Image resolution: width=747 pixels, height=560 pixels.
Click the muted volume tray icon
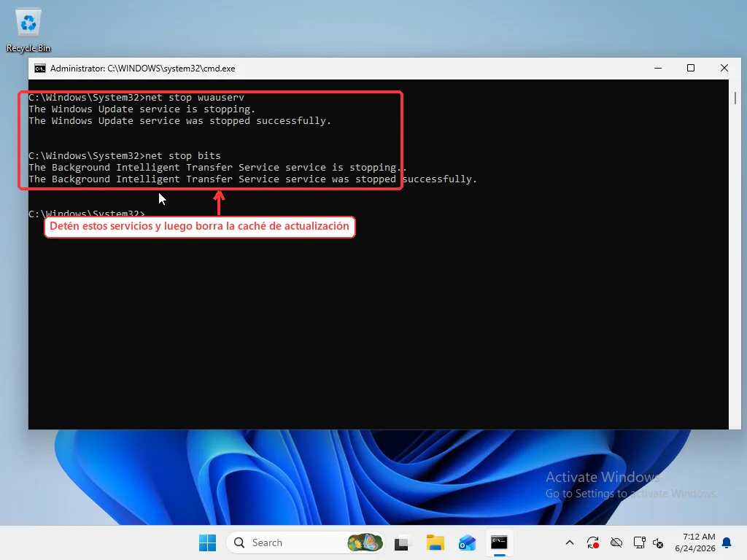coord(658,542)
